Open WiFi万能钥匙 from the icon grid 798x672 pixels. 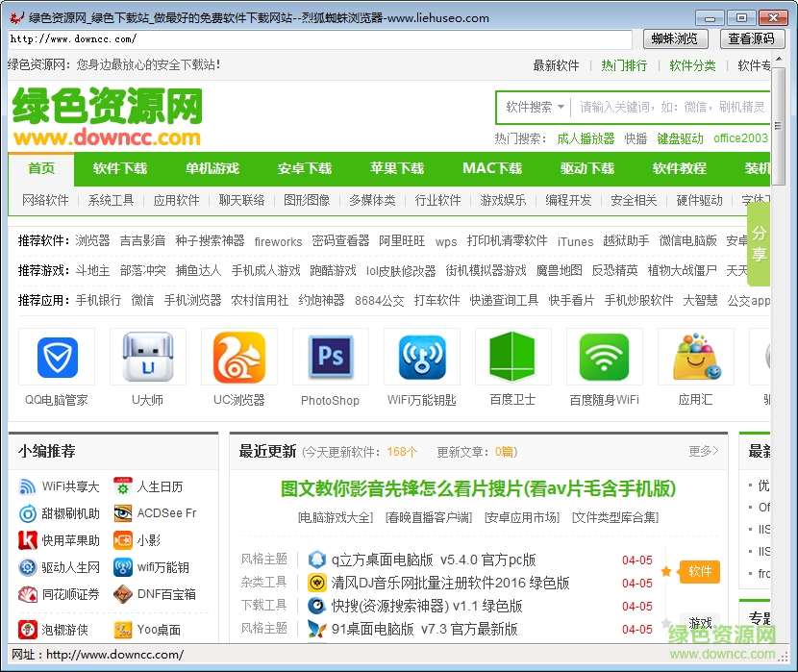(421, 357)
